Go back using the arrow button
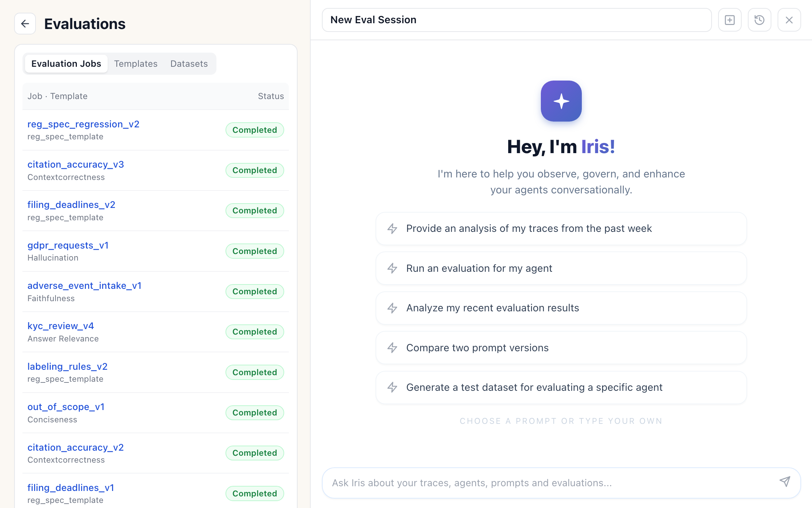This screenshot has width=812, height=508. (25, 24)
